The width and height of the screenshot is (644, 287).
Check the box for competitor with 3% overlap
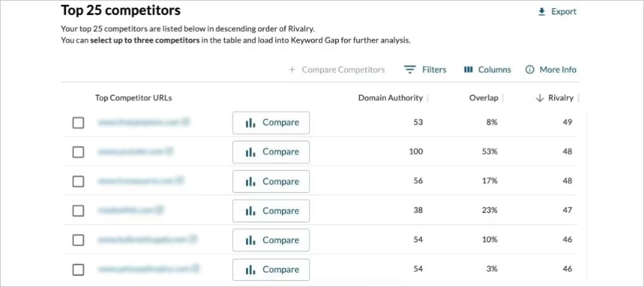click(x=78, y=269)
